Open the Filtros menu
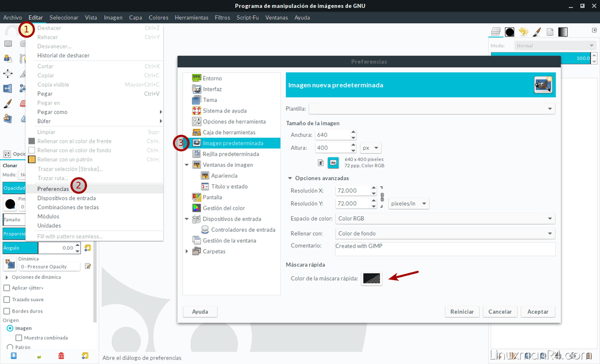 [x=222, y=17]
